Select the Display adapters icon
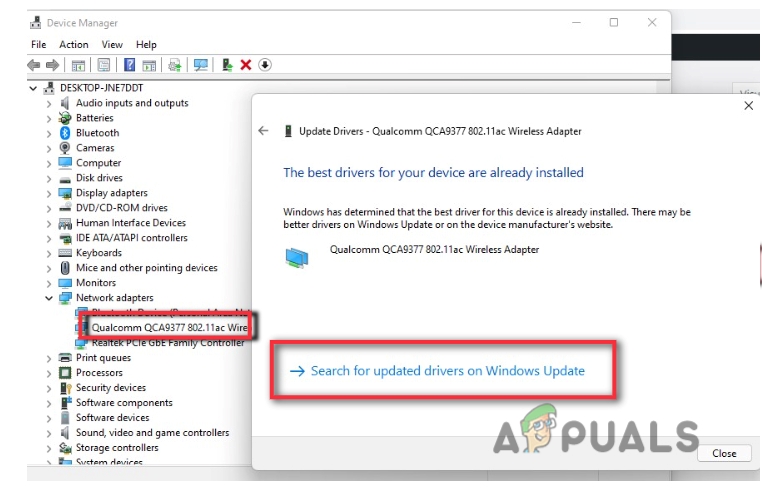The image size is (762, 490). pos(65,193)
